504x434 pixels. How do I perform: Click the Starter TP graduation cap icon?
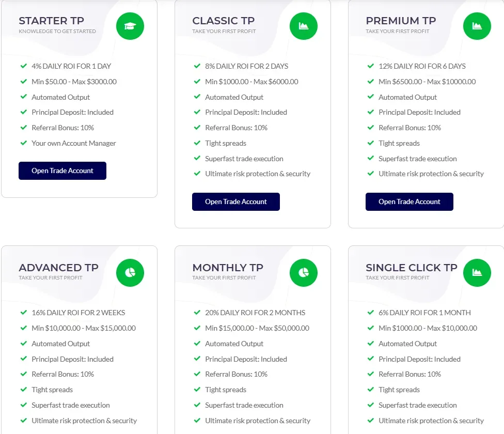click(130, 26)
